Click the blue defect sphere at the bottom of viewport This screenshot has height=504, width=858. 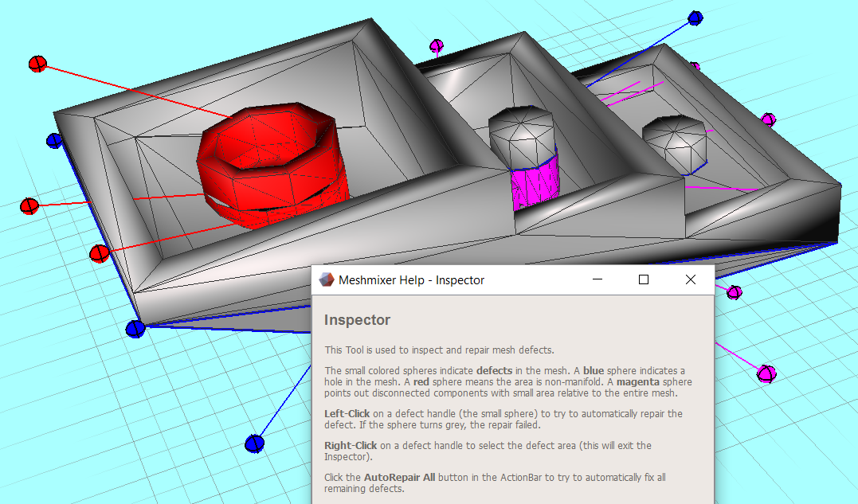coord(254,443)
